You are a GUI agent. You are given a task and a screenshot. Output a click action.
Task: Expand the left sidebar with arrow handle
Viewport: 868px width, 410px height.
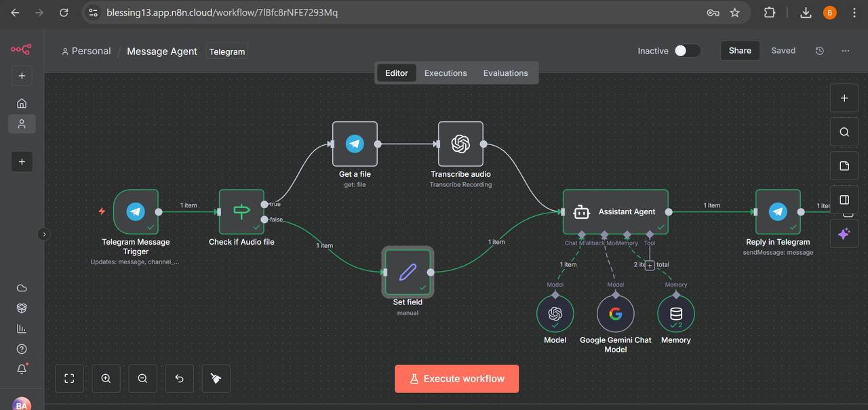point(44,234)
